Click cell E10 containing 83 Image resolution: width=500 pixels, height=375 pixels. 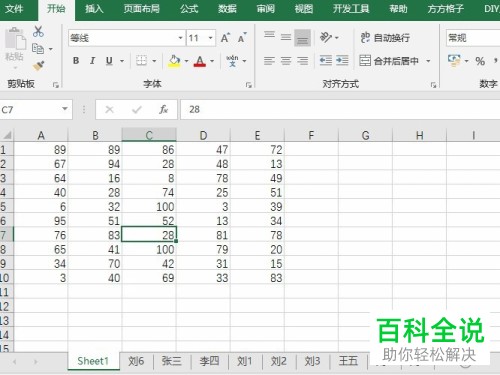257,278
